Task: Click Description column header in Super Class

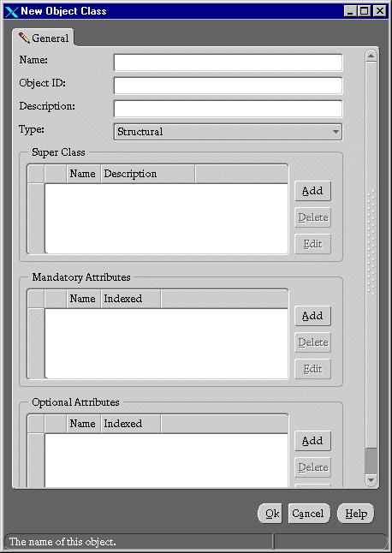Action: click(x=148, y=174)
